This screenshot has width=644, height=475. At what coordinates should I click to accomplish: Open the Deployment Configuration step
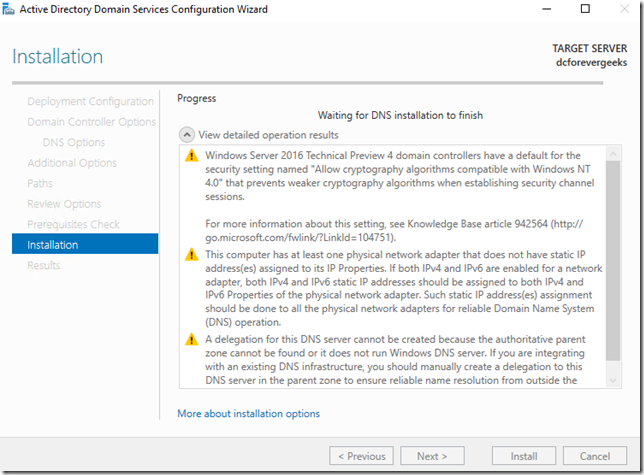[x=90, y=101]
